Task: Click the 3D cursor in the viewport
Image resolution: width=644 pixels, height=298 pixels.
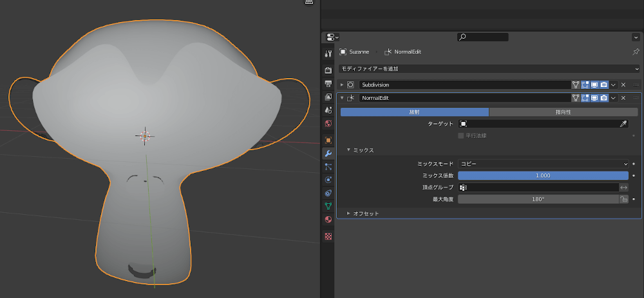Action: point(144,136)
